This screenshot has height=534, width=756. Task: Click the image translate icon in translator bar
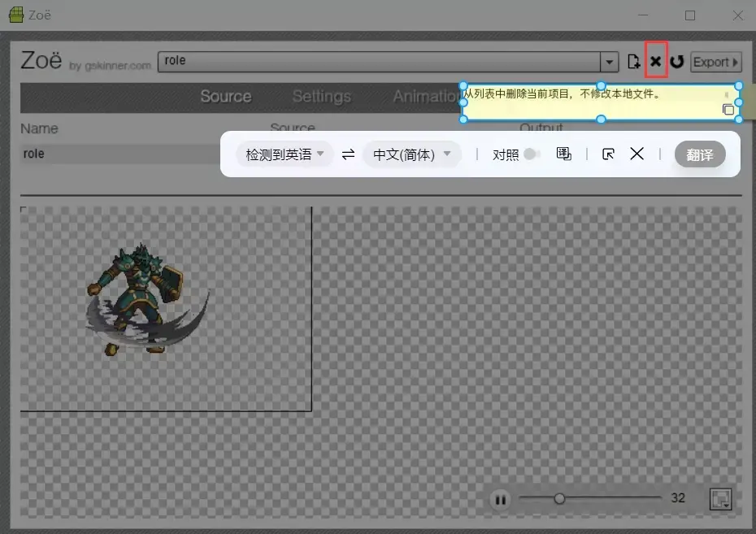click(x=563, y=154)
